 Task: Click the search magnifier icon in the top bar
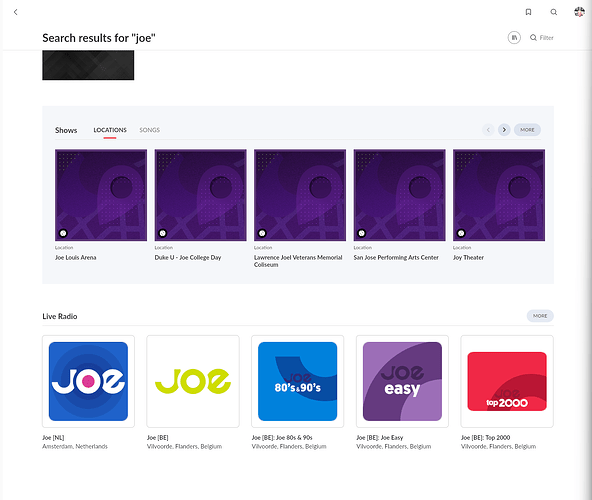[x=553, y=12]
